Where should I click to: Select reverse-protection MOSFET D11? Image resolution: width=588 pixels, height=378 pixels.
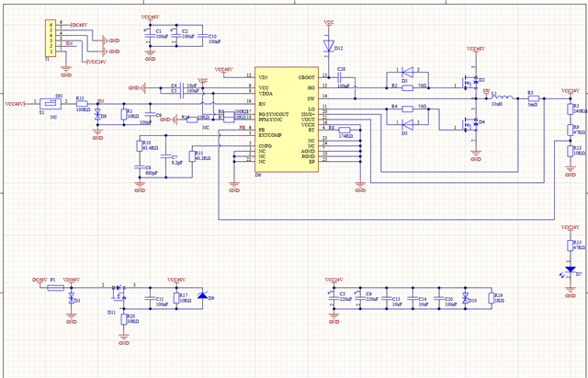tap(119, 292)
